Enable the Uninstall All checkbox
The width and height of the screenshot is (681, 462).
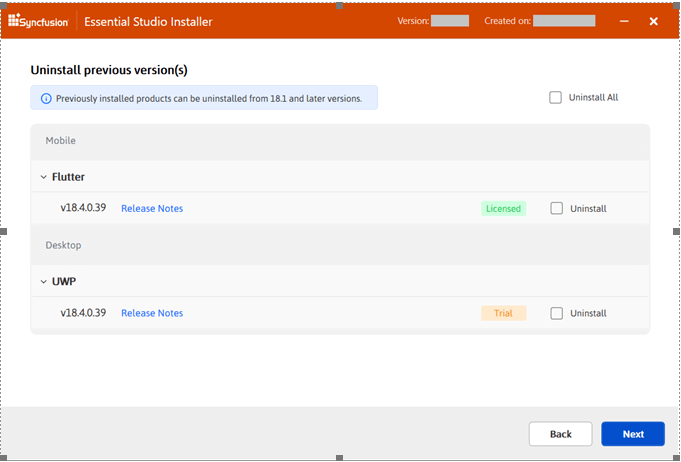[556, 97]
